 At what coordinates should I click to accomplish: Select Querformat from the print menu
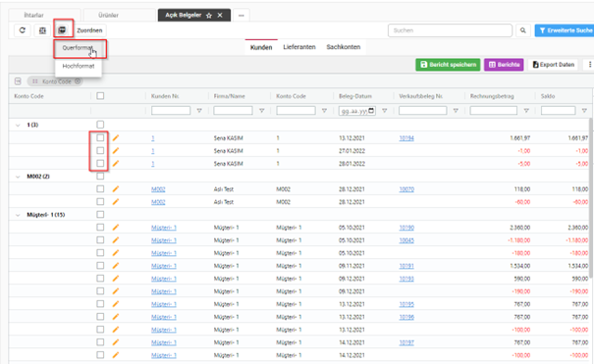79,48
